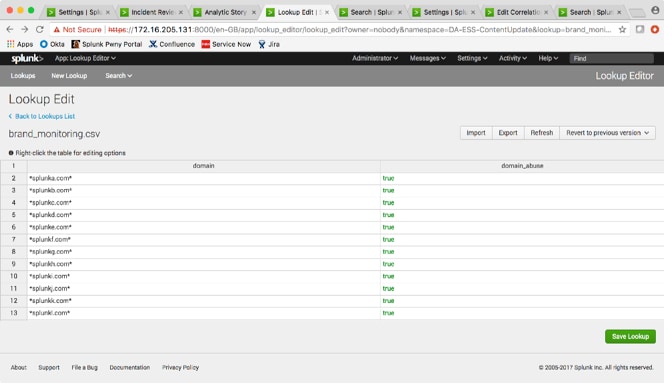Expand the App: Lookup Editor dropdown

pos(85,58)
